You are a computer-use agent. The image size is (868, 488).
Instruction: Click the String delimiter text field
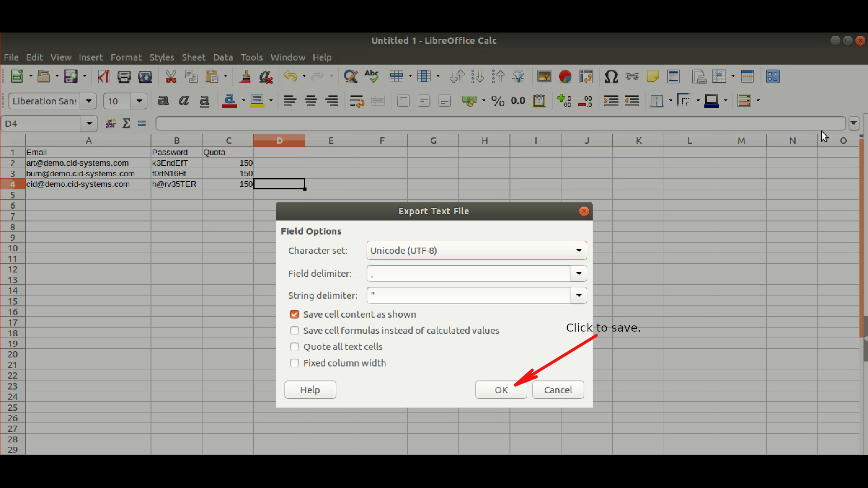click(468, 296)
